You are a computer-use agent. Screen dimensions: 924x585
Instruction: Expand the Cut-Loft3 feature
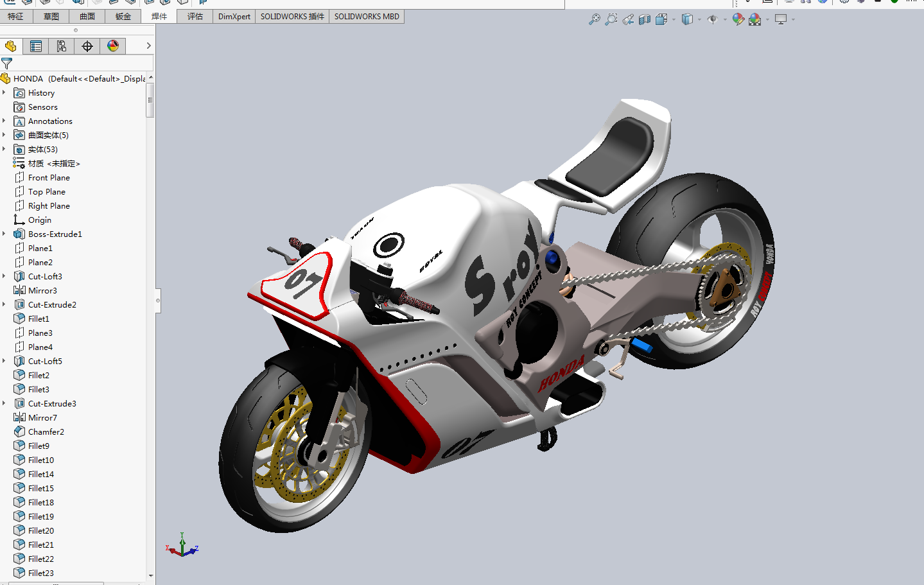[4, 276]
